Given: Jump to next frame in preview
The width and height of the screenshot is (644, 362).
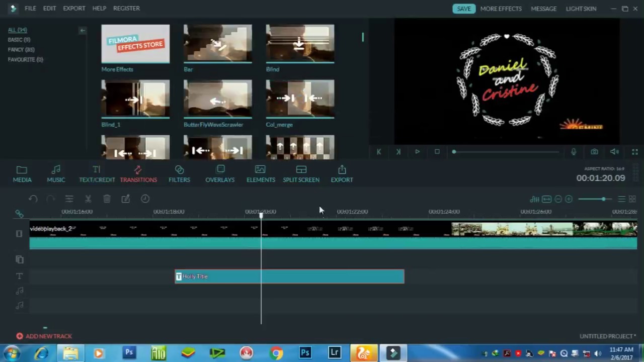Looking at the screenshot, I should click(x=398, y=152).
